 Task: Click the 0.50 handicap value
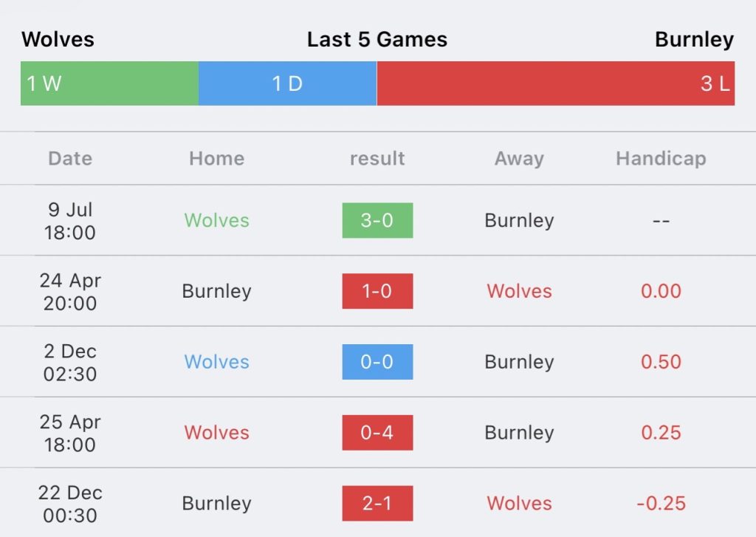(x=661, y=362)
